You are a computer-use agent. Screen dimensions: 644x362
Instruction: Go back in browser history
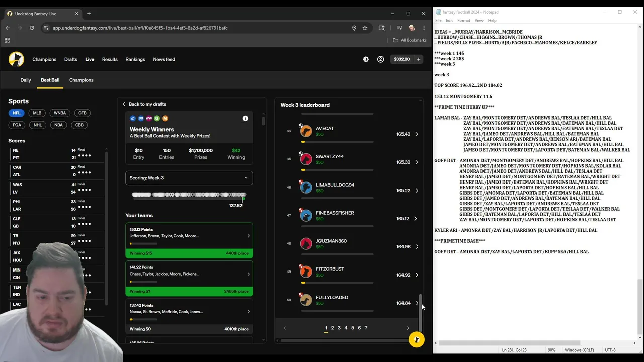pos(8,28)
